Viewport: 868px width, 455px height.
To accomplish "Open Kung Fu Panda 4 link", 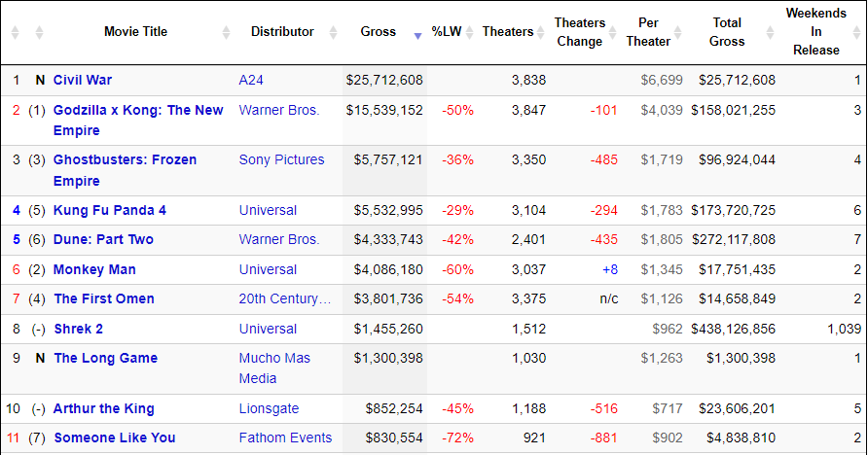I will tap(110, 211).
